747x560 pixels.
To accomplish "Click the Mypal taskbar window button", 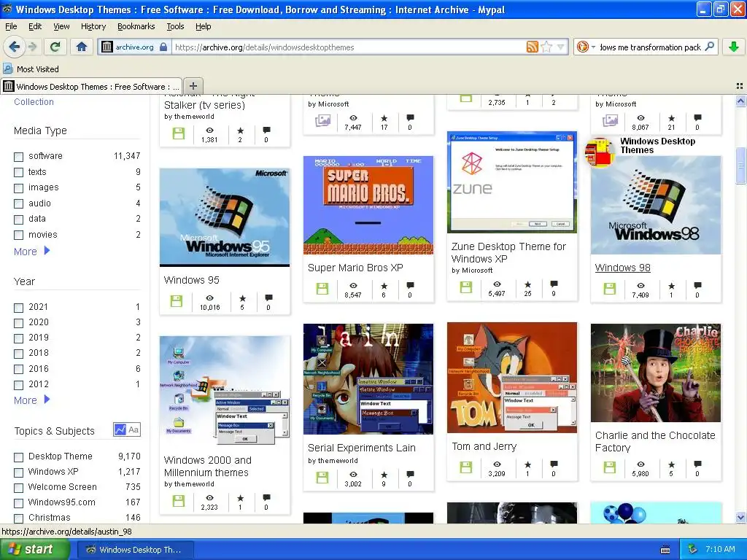I will 135,550.
